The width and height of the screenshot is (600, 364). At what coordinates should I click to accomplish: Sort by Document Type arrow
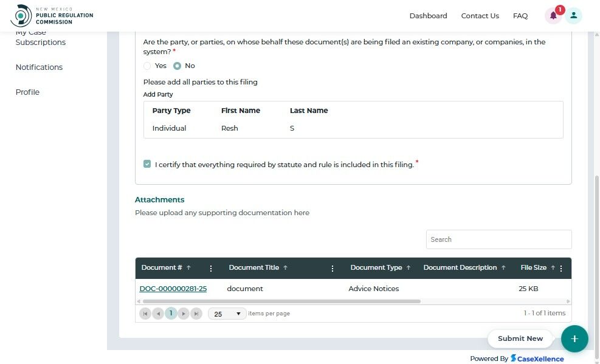[x=409, y=267]
